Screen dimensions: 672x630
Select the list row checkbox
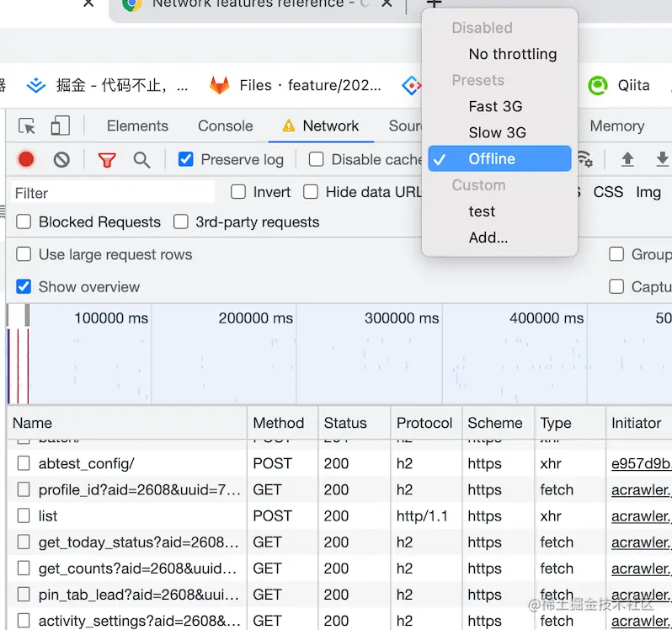click(24, 515)
